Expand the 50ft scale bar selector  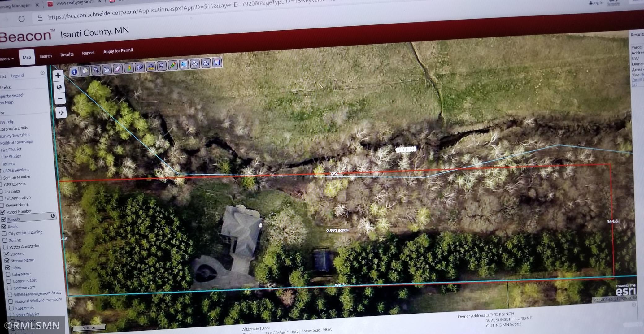89,327
